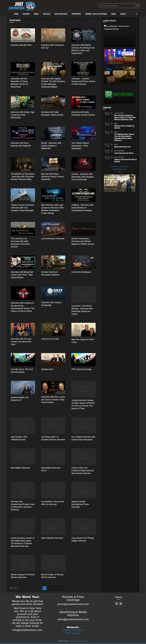Click the Bosch's Damnation thumbnail

pyautogui.click(x=83, y=228)
